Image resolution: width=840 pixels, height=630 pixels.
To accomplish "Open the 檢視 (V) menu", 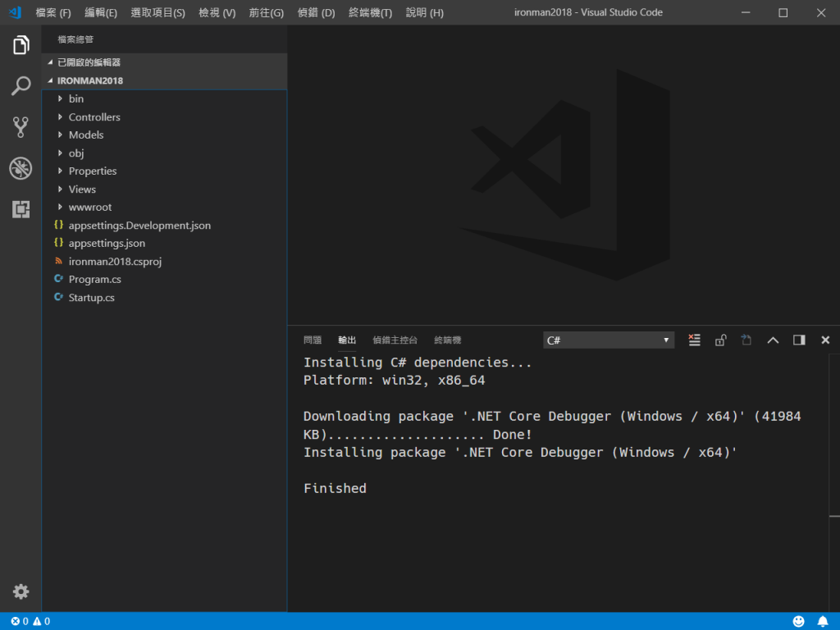I will [217, 12].
